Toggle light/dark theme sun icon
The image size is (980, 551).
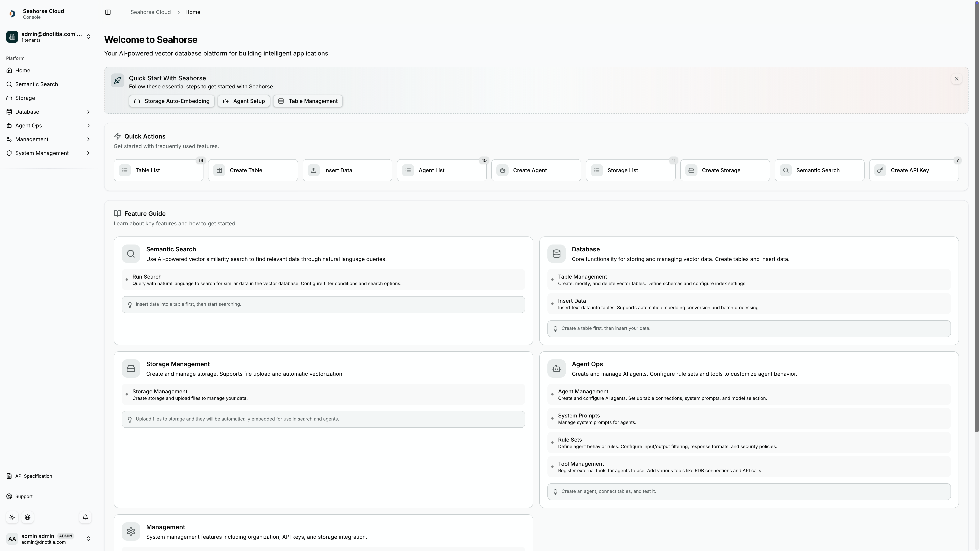click(x=12, y=517)
